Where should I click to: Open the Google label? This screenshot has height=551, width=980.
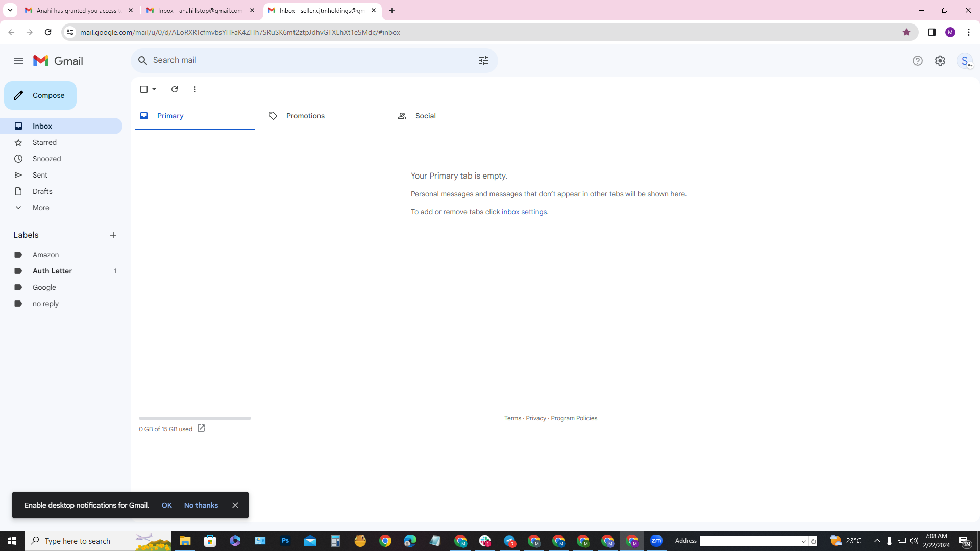click(61, 287)
